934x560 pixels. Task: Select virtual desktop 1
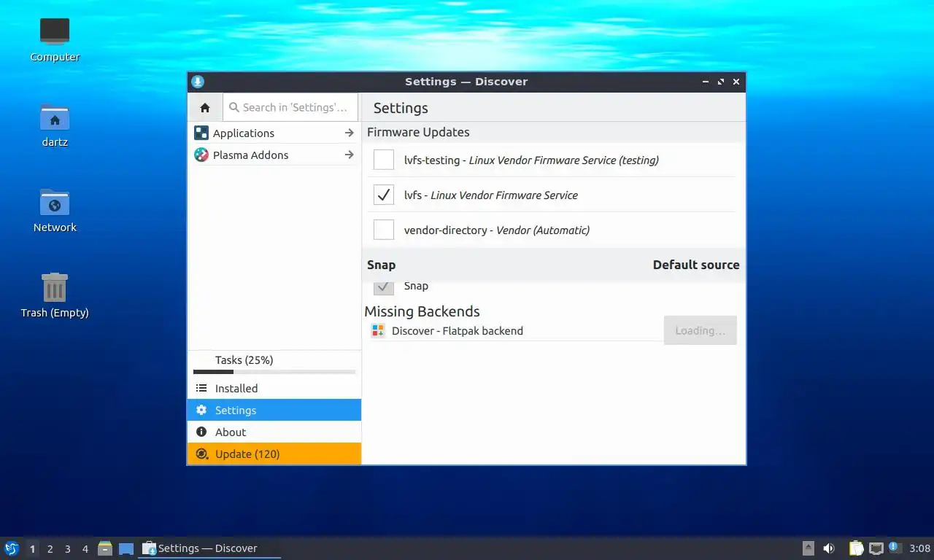pos(32,549)
